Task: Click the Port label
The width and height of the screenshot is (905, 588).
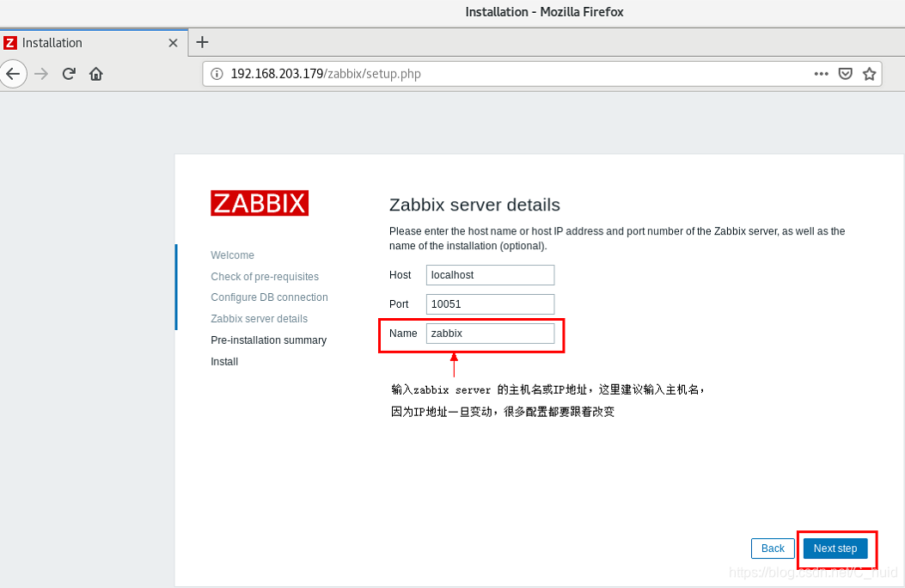Action: [x=399, y=304]
